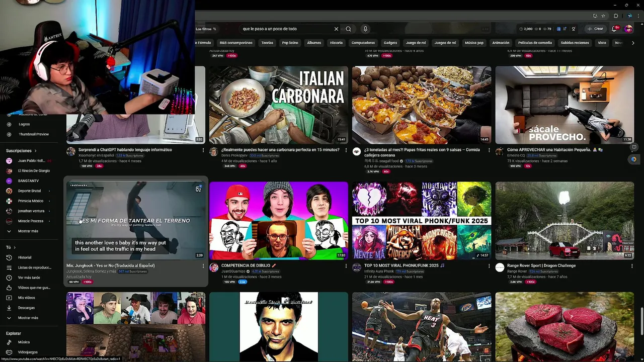
Task: Click the Chrome profile avatar
Action: (629, 16)
